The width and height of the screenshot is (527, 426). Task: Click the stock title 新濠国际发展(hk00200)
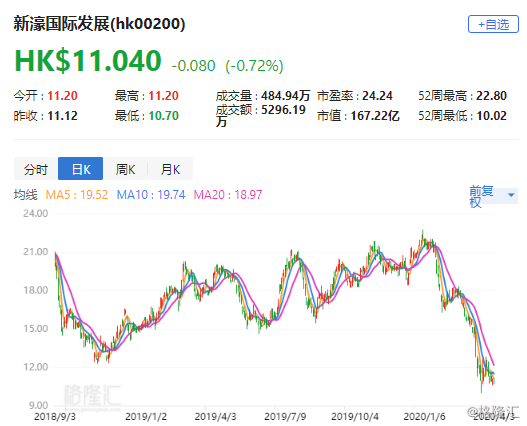click(99, 24)
